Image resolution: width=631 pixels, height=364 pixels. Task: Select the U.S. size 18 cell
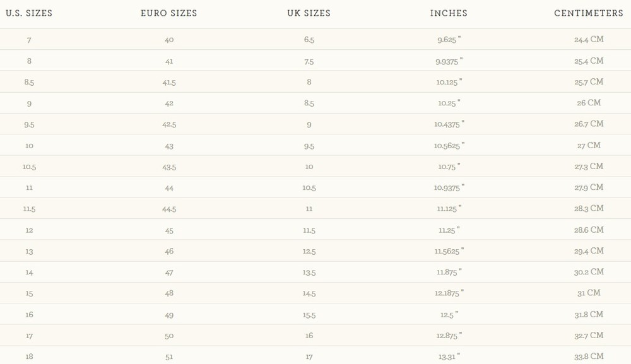coord(29,356)
